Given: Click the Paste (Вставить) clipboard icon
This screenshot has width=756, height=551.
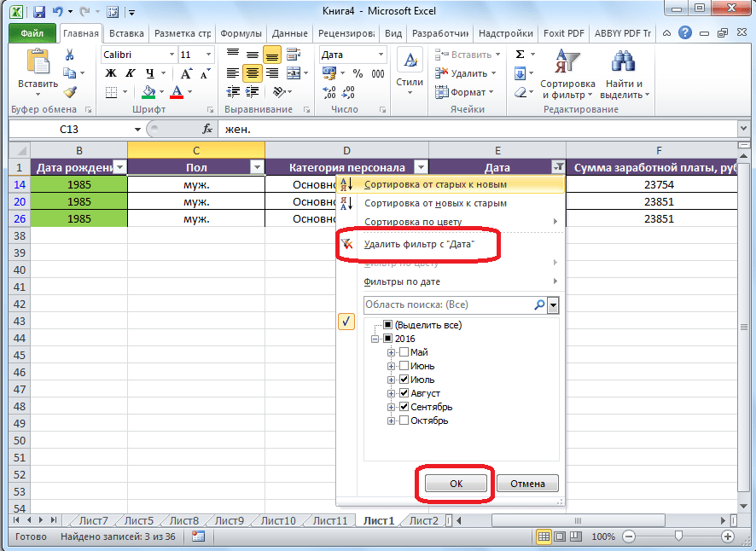Looking at the screenshot, I should pos(38,62).
